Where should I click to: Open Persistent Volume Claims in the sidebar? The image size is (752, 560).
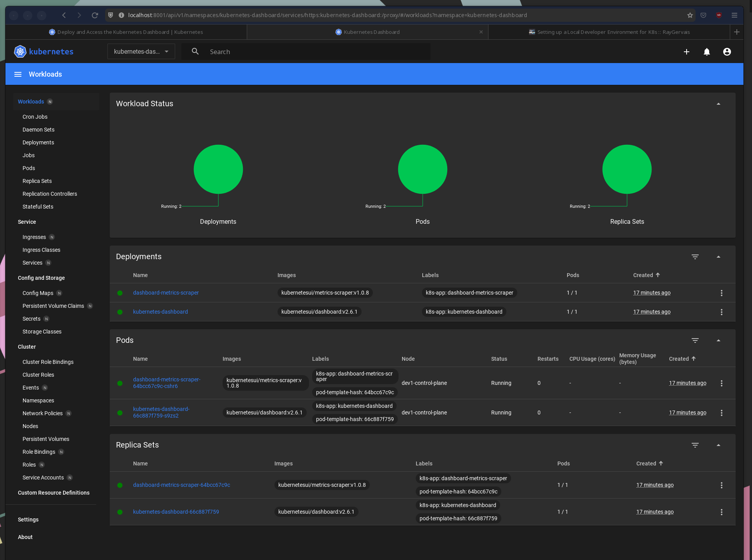(53, 306)
